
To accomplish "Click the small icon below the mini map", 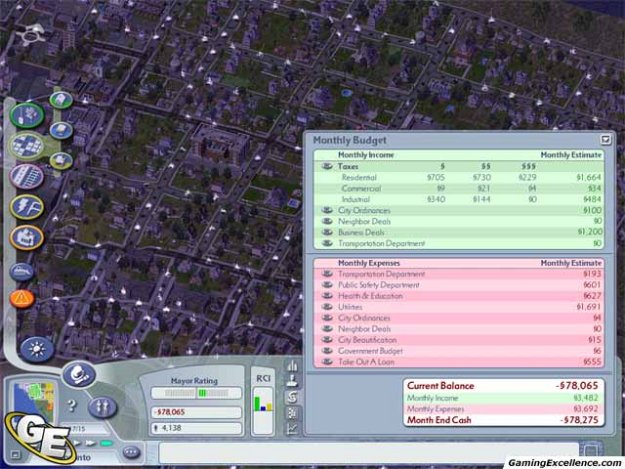I will (16, 454).
